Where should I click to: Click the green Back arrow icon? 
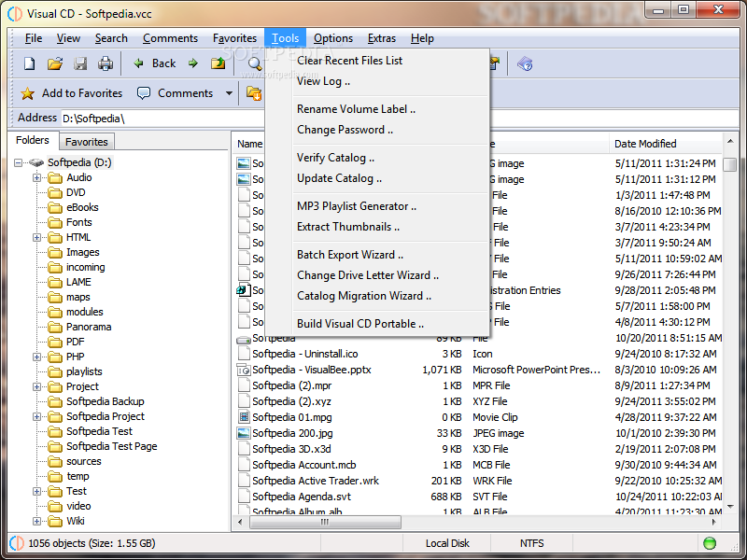coord(138,63)
